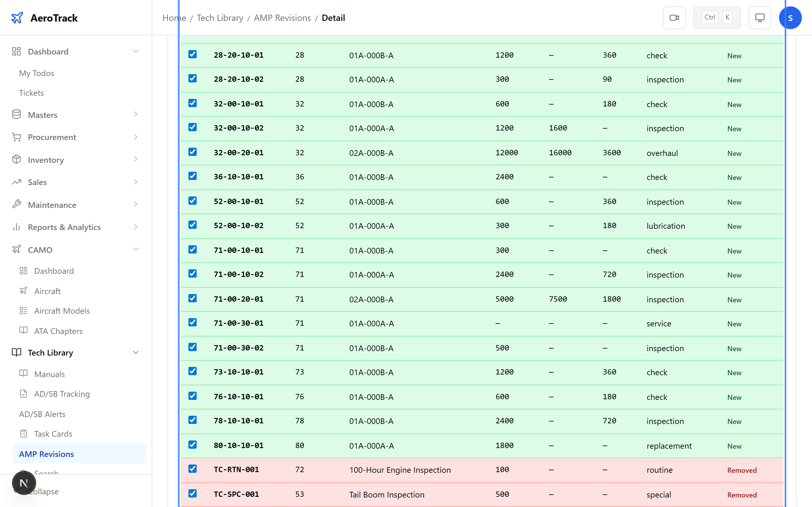Open AD/SB Tracking page

tap(62, 394)
